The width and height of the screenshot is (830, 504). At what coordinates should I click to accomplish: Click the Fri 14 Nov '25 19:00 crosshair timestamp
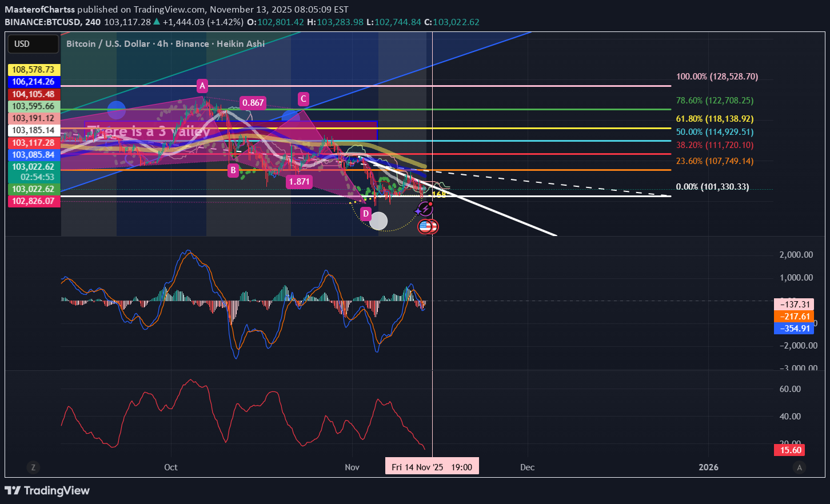tap(432, 466)
